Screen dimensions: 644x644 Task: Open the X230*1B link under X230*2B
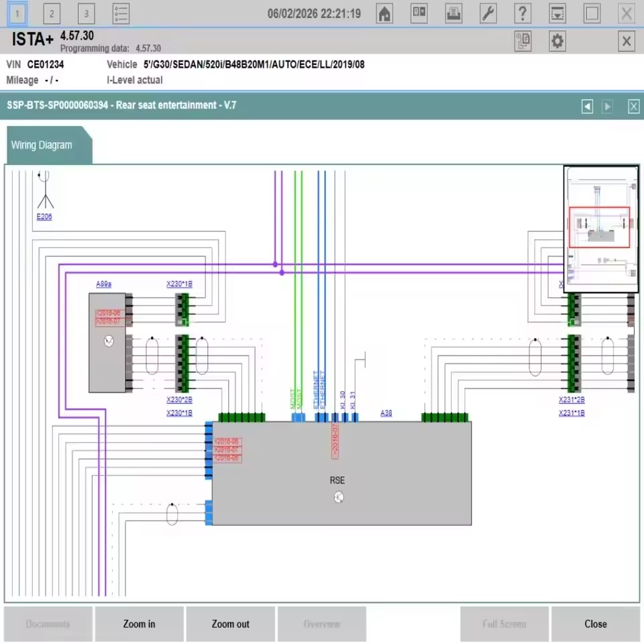pos(180,413)
